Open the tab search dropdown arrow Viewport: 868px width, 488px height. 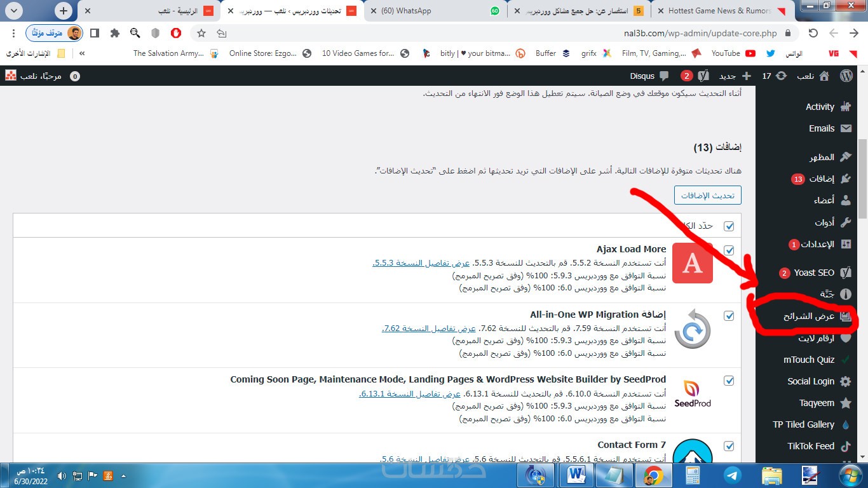click(14, 11)
